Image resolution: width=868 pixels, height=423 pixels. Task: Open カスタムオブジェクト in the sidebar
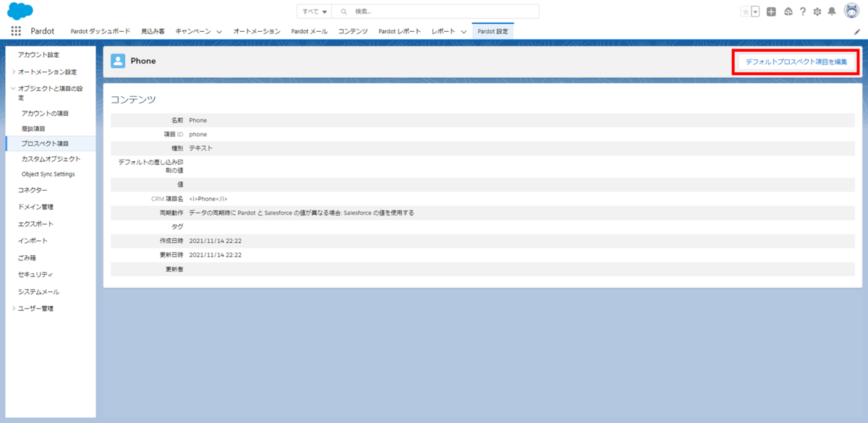(x=49, y=158)
